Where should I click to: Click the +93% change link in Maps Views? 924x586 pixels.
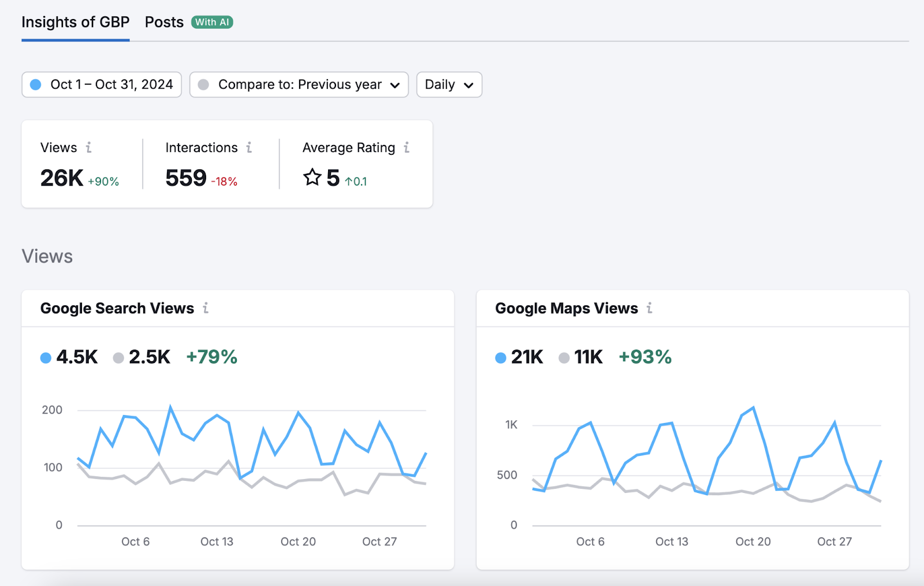[645, 357]
